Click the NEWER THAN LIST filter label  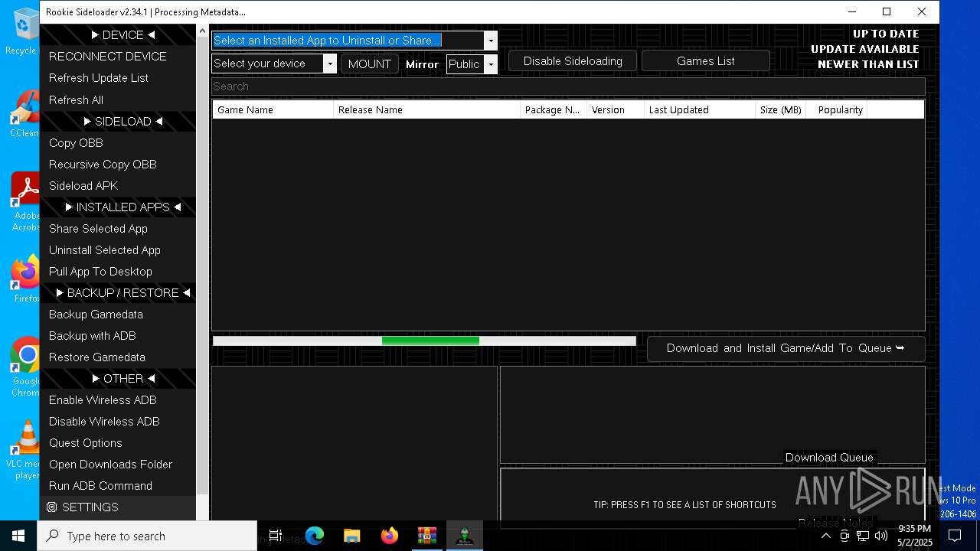[x=868, y=64]
